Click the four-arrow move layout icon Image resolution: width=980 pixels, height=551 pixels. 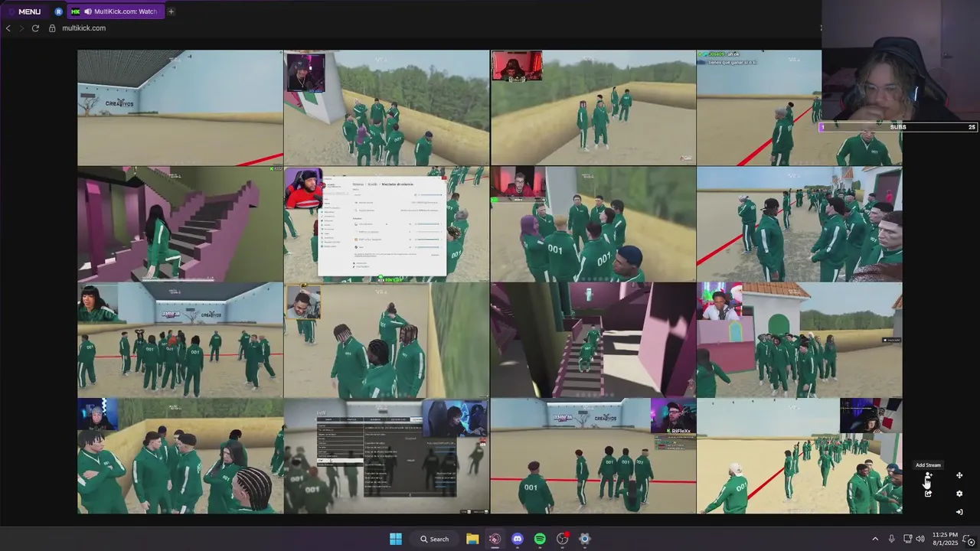point(959,475)
